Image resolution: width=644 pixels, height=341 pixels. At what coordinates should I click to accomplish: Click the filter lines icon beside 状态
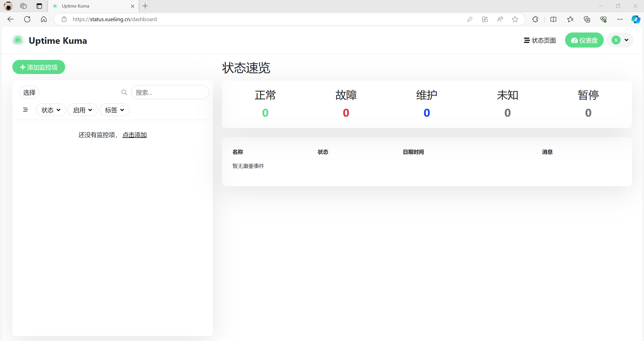pos(25,110)
